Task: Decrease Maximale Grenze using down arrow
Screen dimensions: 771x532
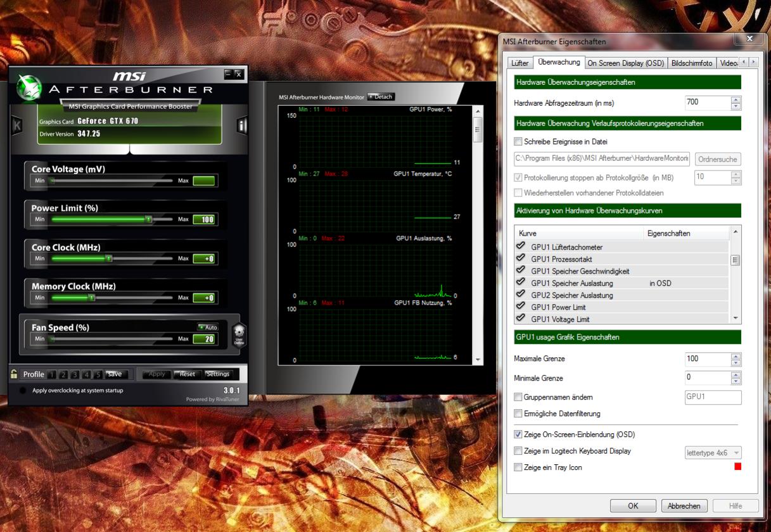Action: point(736,362)
